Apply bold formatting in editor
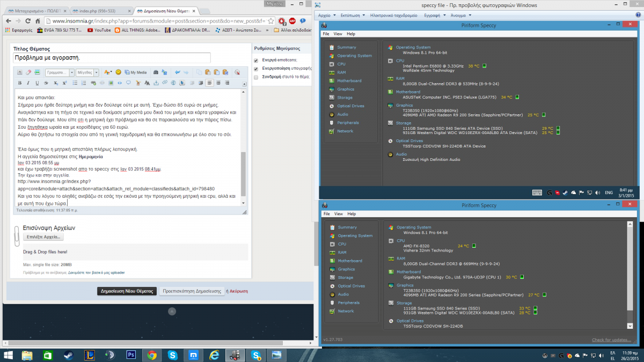This screenshot has width=644, height=362. (20, 83)
